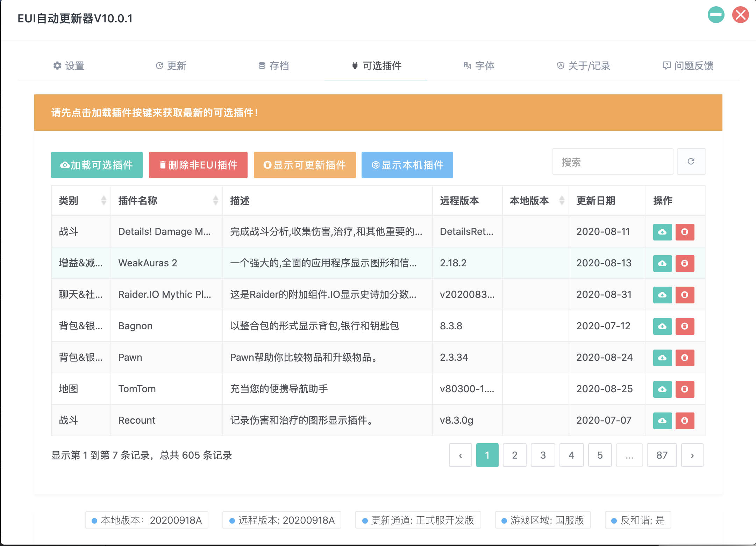Click the WeakAuras 2 plugin name

click(x=148, y=263)
